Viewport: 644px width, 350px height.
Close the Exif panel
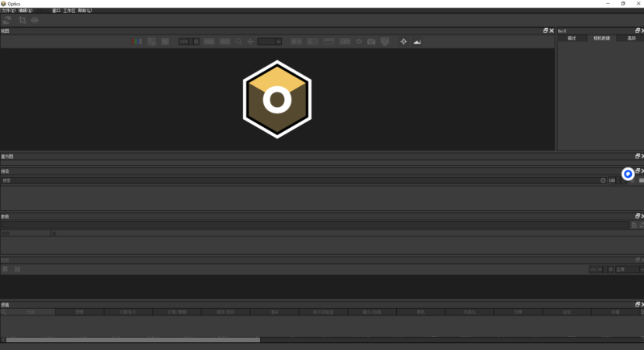coord(641,31)
